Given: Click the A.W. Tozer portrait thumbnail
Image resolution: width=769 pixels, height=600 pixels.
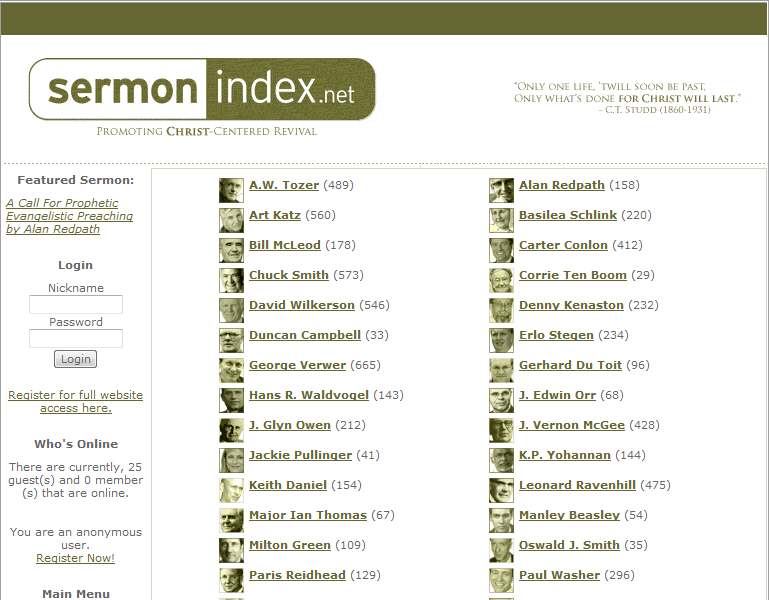Looking at the screenshot, I should click(231, 190).
